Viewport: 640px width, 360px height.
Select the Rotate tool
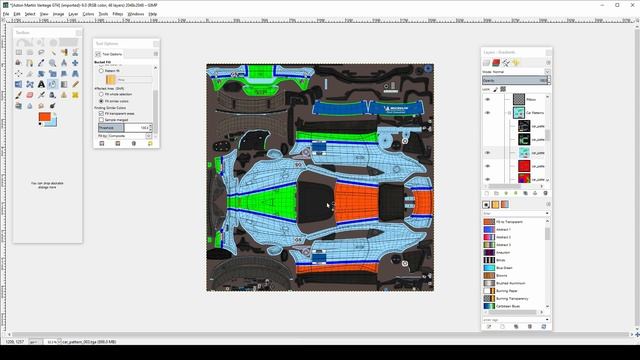(41, 74)
